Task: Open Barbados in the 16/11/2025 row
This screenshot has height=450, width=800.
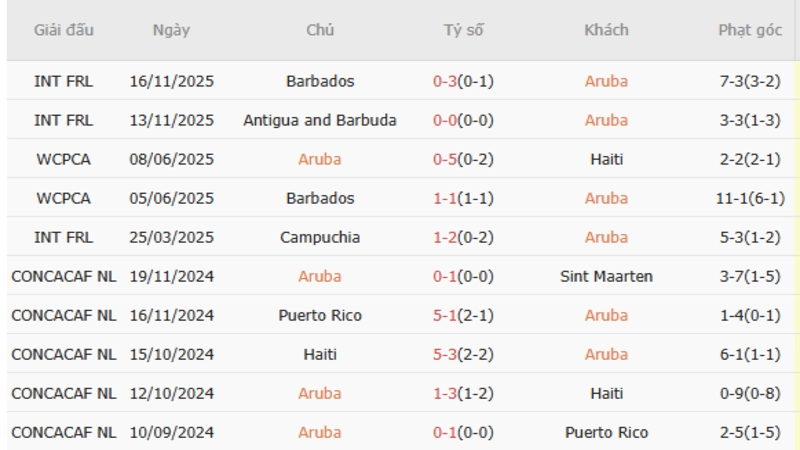Action: tap(320, 81)
